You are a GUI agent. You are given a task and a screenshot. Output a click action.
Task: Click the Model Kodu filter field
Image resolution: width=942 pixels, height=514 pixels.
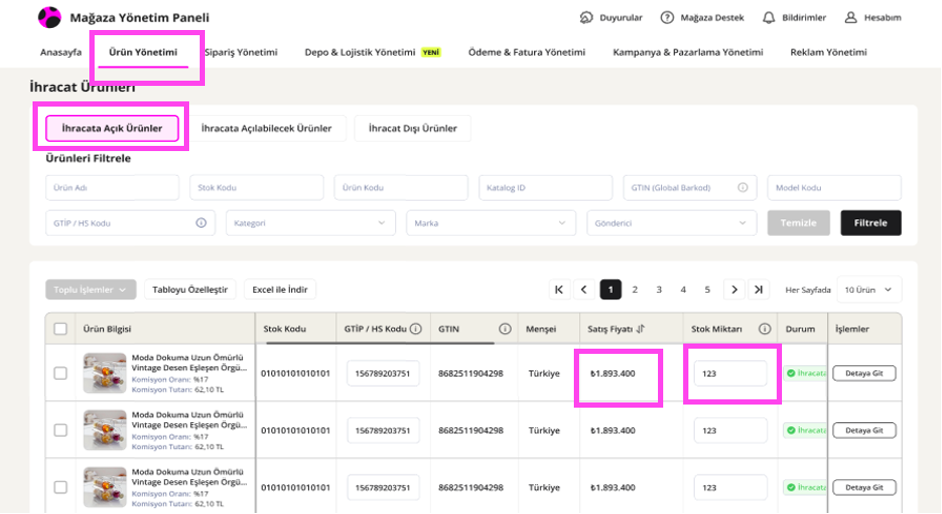(x=834, y=187)
